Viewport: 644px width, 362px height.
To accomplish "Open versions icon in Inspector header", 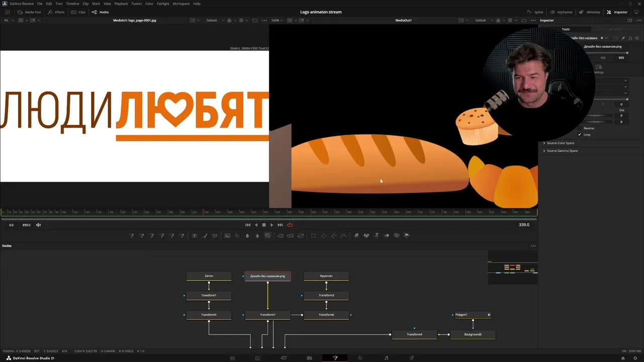I will (x=617, y=38).
